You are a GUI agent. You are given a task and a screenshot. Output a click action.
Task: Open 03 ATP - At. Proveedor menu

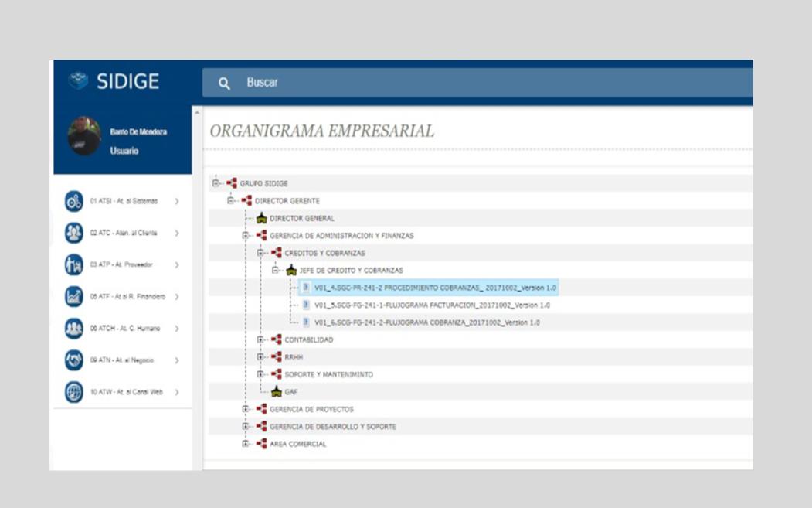click(x=123, y=264)
